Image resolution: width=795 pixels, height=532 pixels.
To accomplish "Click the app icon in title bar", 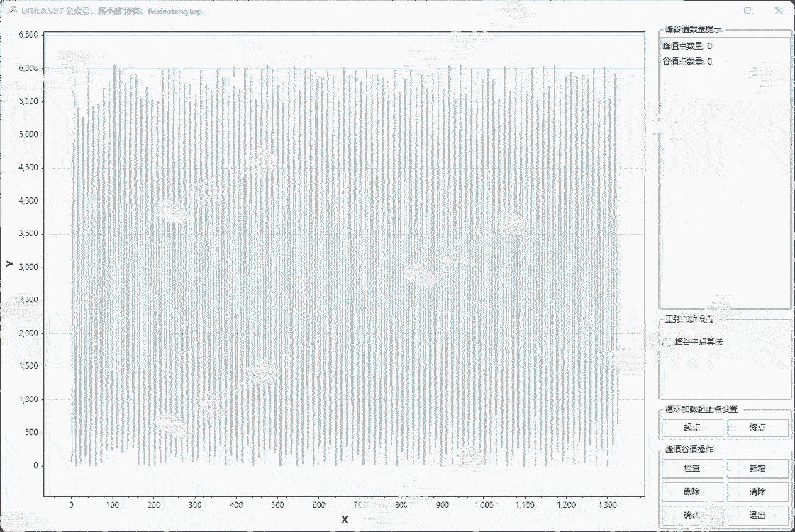I will (x=11, y=11).
